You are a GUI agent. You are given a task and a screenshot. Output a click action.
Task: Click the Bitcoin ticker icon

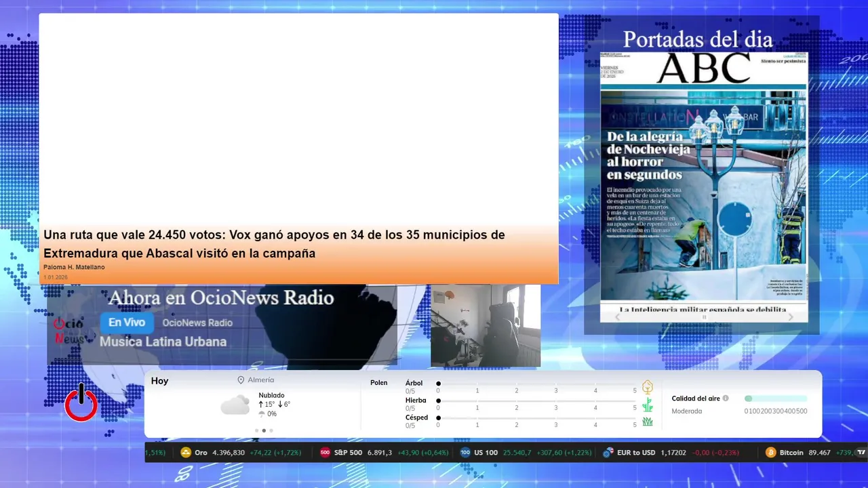point(770,453)
